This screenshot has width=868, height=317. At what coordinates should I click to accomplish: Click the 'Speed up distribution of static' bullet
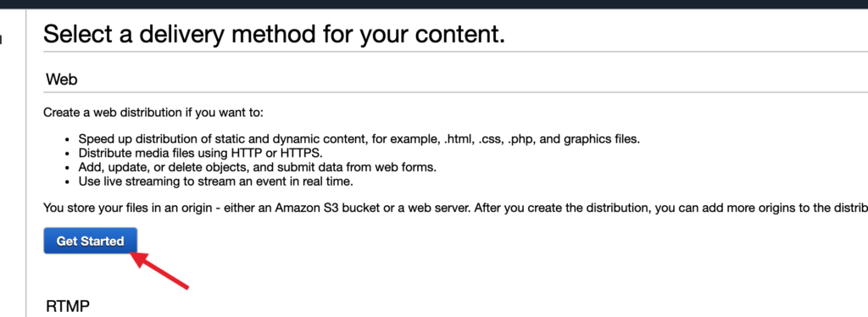(x=359, y=139)
